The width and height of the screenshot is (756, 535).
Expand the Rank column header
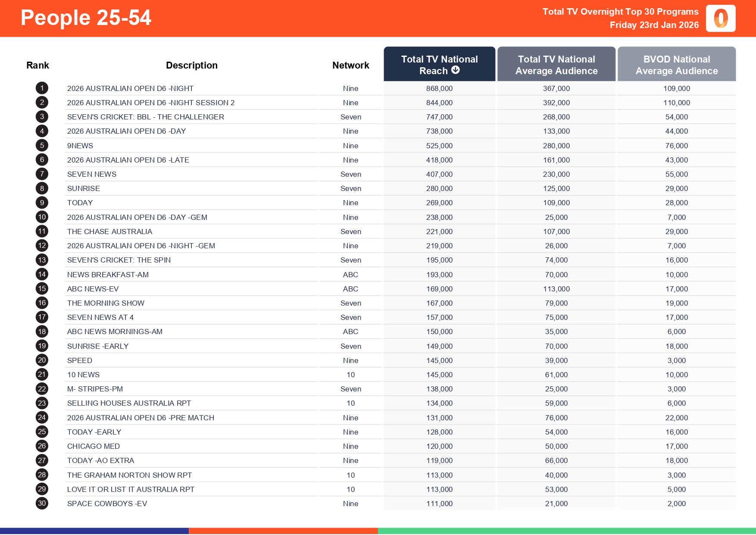(37, 65)
